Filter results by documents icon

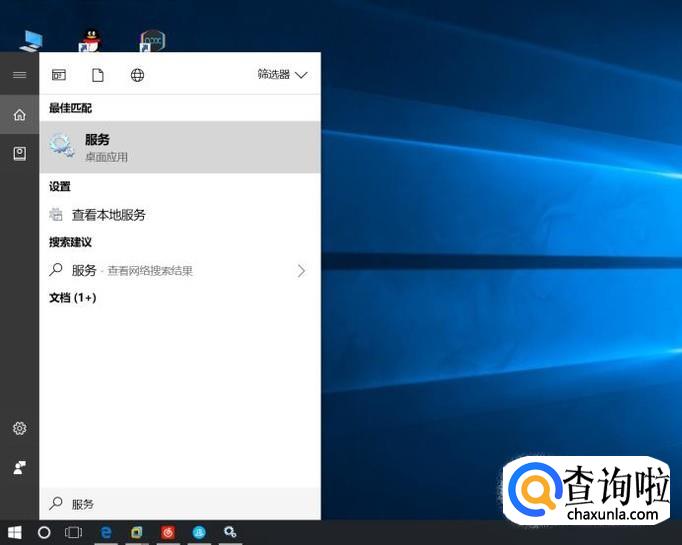pyautogui.click(x=98, y=75)
